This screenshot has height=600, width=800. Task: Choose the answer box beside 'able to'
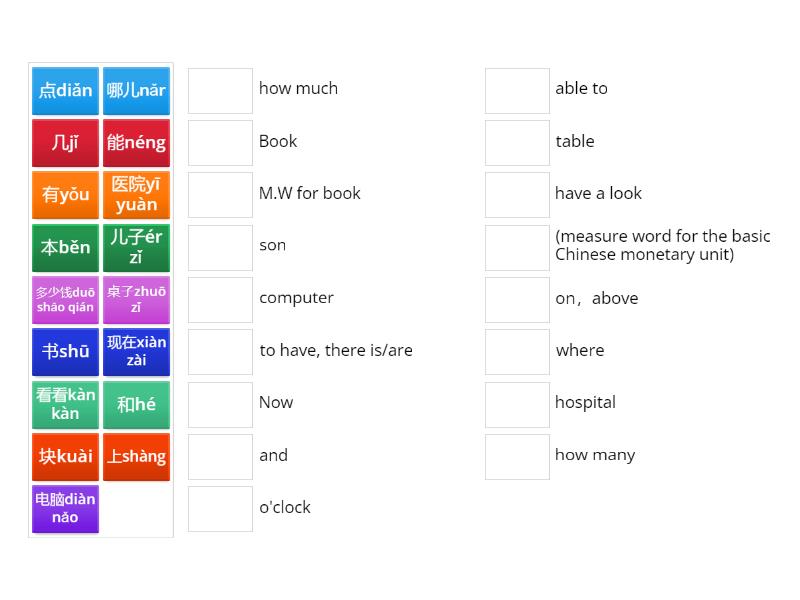[x=517, y=91]
